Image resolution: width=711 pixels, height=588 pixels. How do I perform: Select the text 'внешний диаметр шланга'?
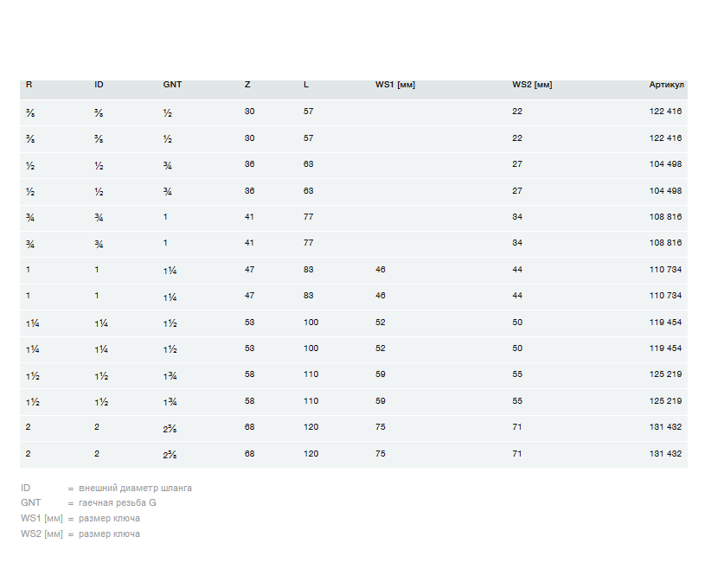(x=135, y=488)
